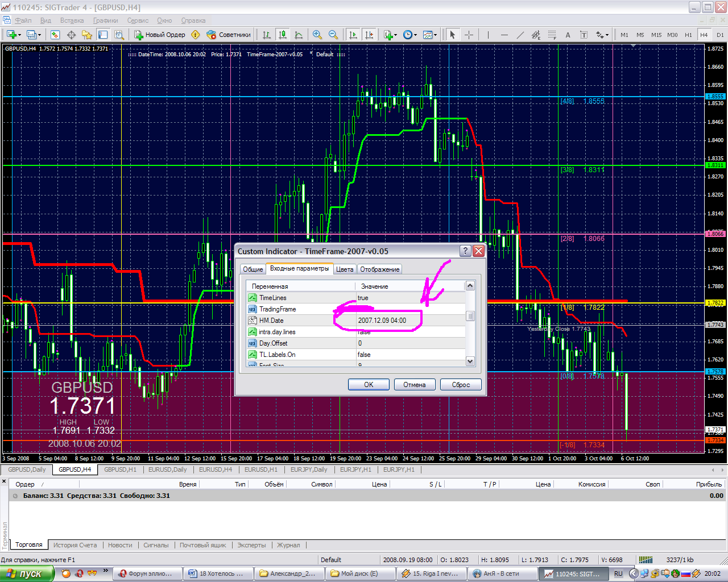Select the vertical line tool
The width and height of the screenshot is (728, 582).
488,35
